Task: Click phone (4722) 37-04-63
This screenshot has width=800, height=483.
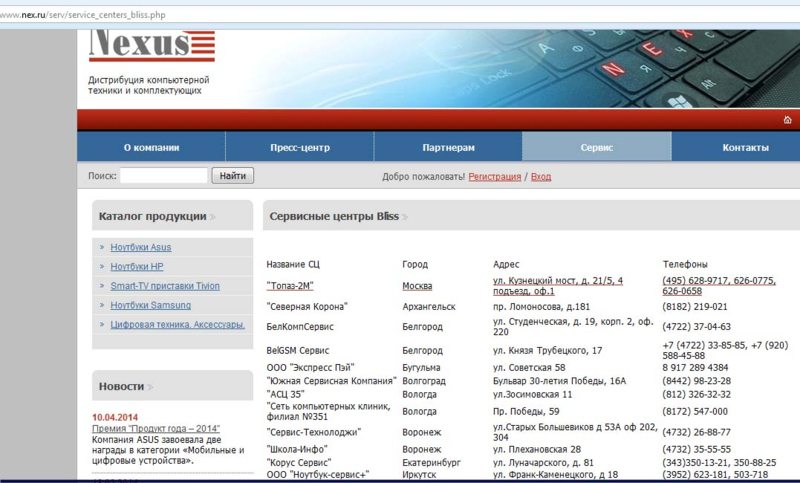Action: 696,326
